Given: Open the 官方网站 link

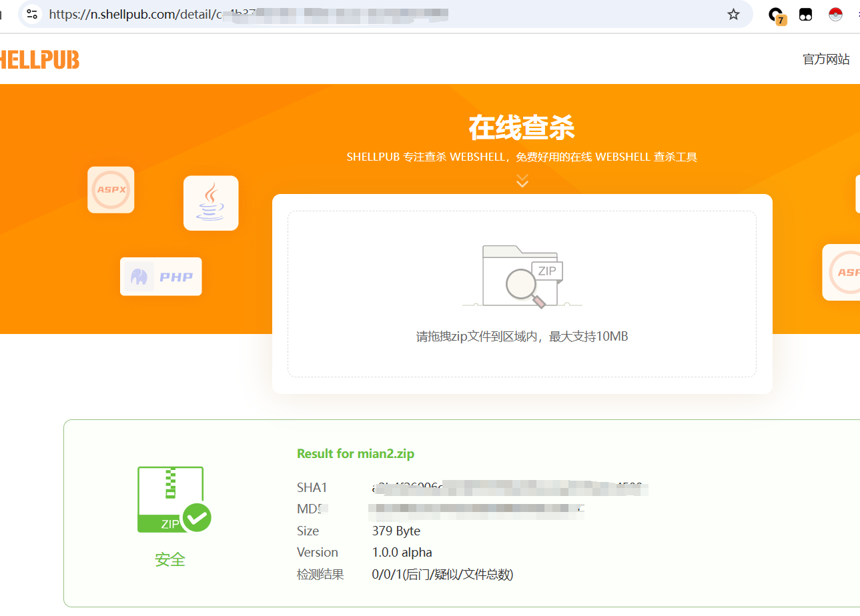Looking at the screenshot, I should 826,59.
